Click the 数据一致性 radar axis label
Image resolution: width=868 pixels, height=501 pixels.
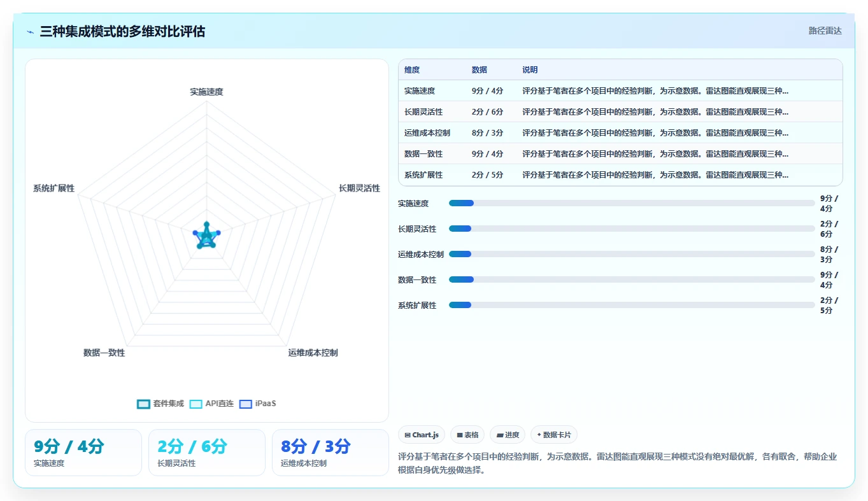pyautogui.click(x=104, y=353)
